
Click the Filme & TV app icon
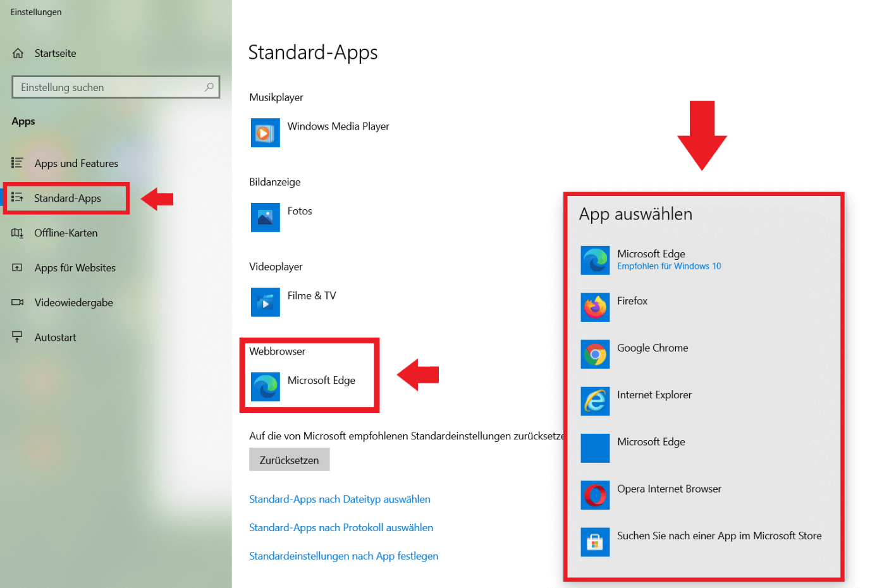coord(266,302)
